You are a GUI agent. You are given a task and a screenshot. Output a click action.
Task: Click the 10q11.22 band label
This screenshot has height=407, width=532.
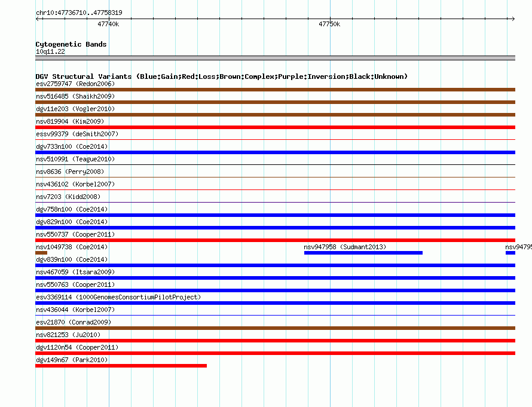coord(50,51)
